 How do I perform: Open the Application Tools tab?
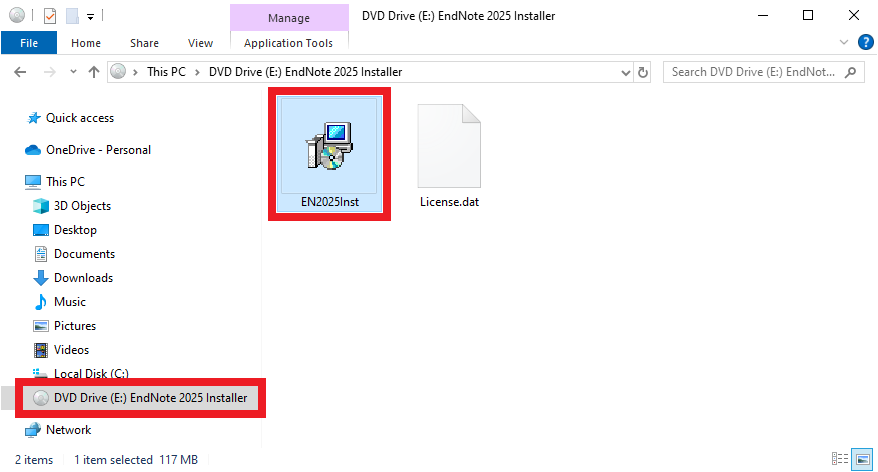click(288, 43)
